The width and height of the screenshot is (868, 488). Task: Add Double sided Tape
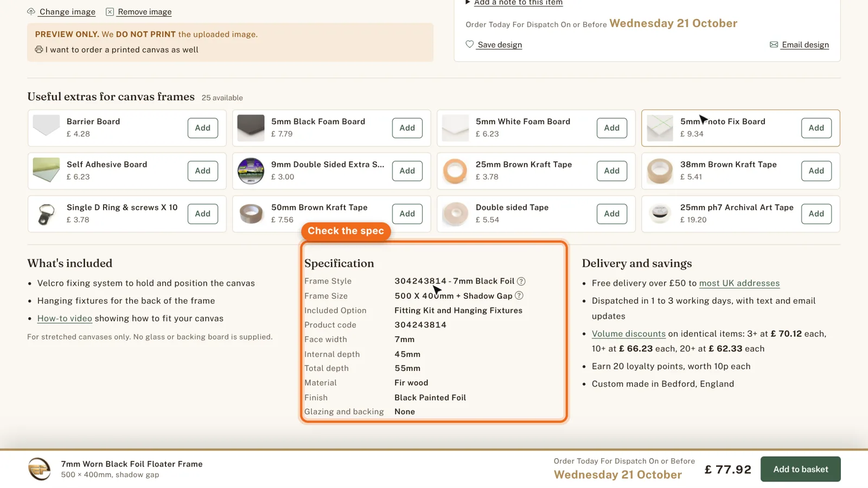tap(612, 214)
